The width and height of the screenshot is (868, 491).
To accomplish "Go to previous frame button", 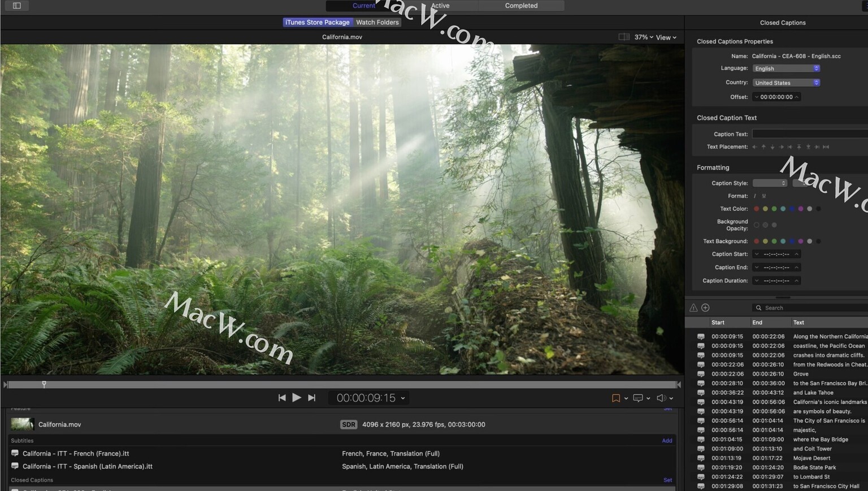I will [282, 398].
